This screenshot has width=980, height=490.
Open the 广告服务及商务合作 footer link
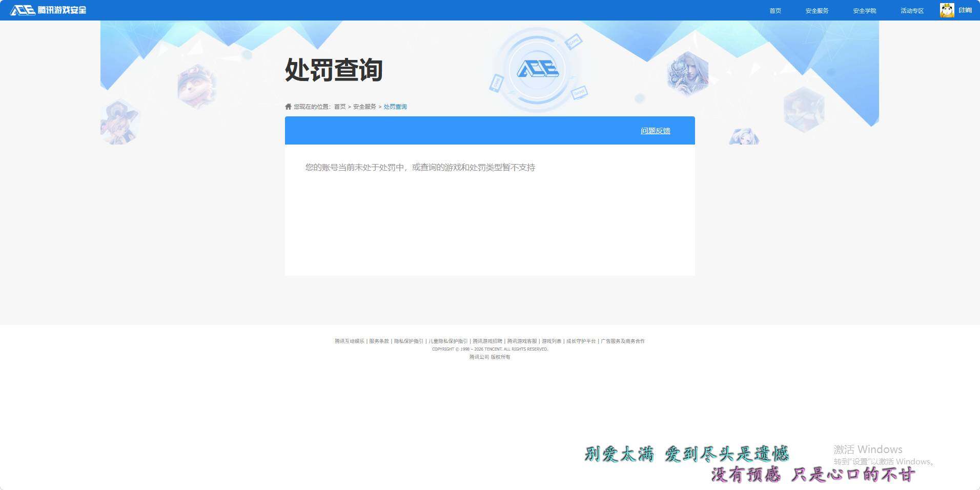click(x=623, y=341)
